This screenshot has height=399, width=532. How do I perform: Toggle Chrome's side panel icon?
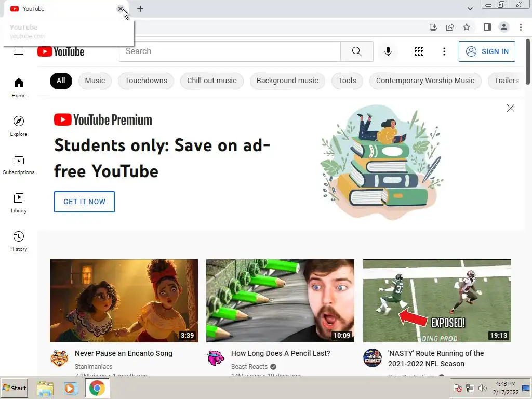487,27
